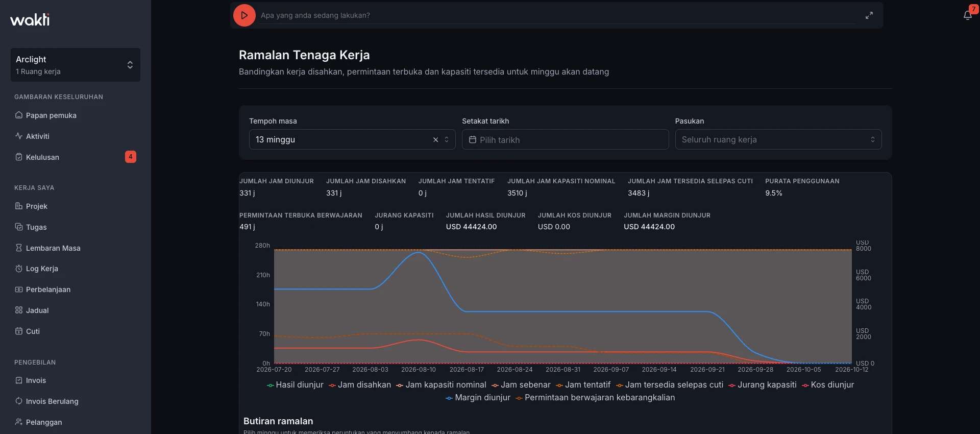Click Jumlah jam diunjur value 331 j
This screenshot has height=434, width=980.
(x=247, y=193)
